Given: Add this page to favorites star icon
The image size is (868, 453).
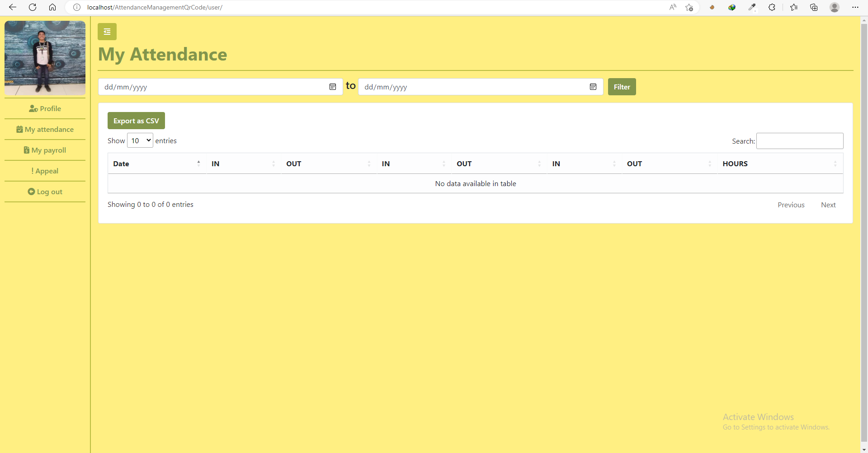Looking at the screenshot, I should point(689,7).
